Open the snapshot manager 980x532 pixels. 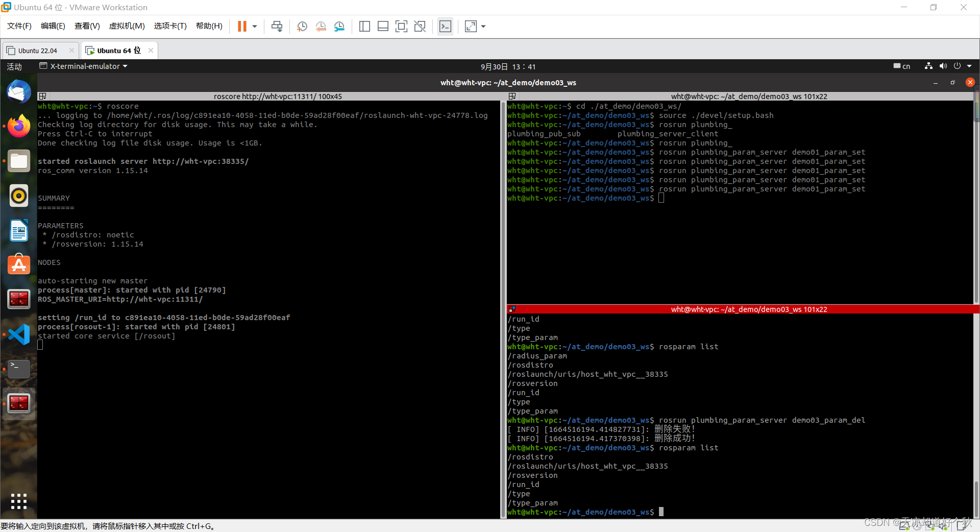pos(339,26)
